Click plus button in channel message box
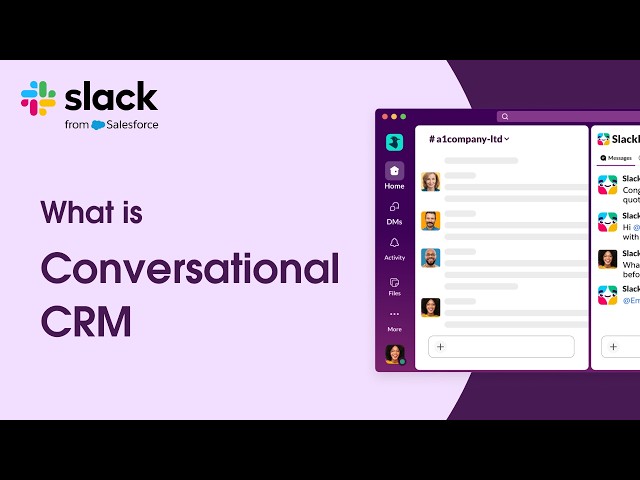 (x=440, y=347)
